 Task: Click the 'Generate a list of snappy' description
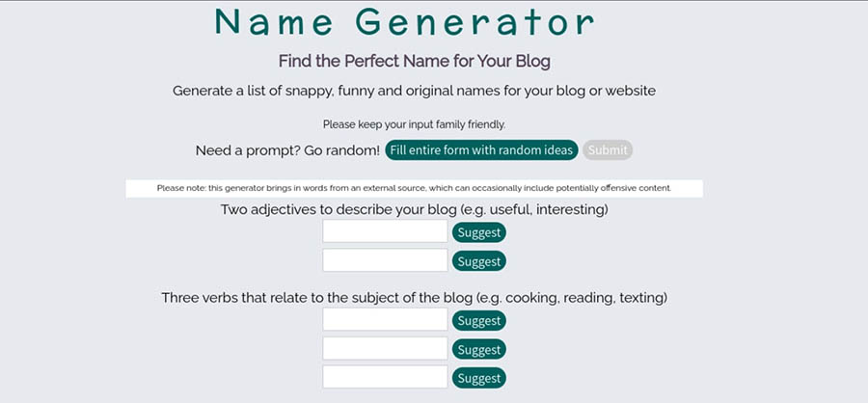tap(414, 91)
